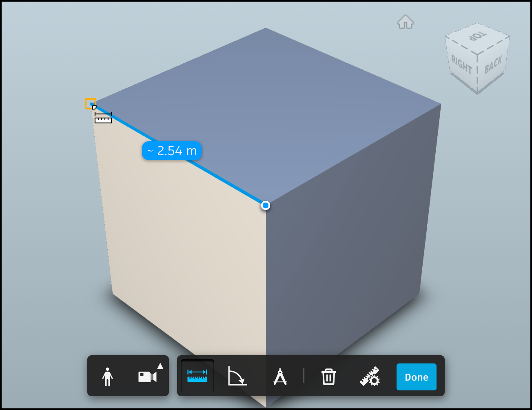The image size is (532, 410).
Task: Open the camera interactions tool
Action: click(x=147, y=377)
